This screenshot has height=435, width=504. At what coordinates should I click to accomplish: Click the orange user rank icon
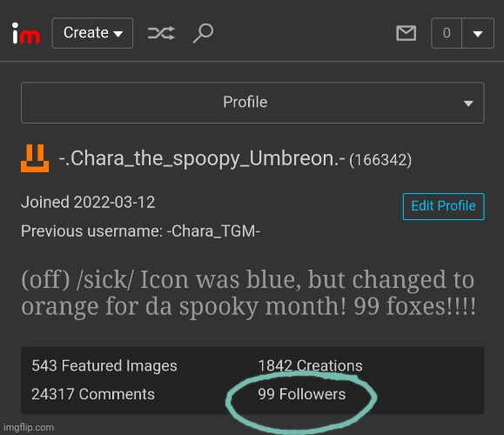[35, 158]
